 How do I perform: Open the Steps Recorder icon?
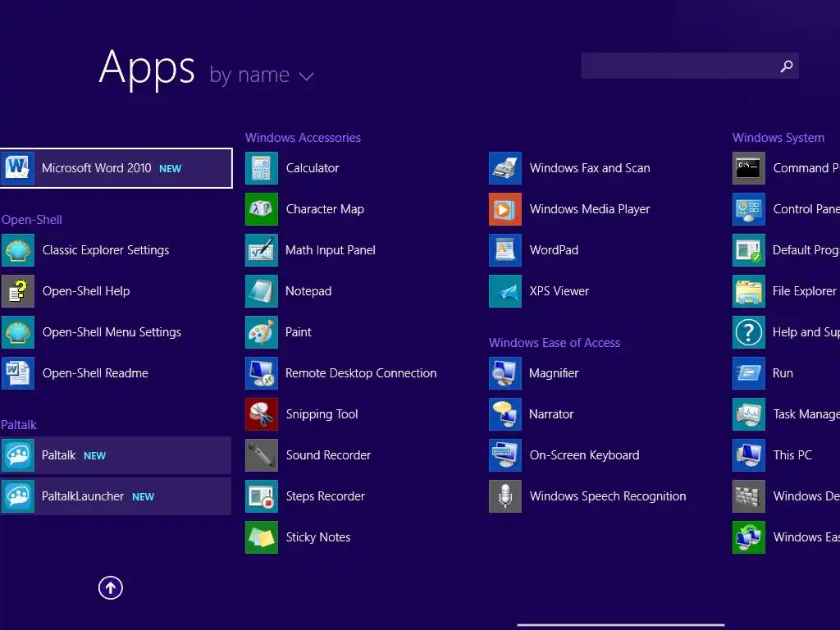(262, 496)
